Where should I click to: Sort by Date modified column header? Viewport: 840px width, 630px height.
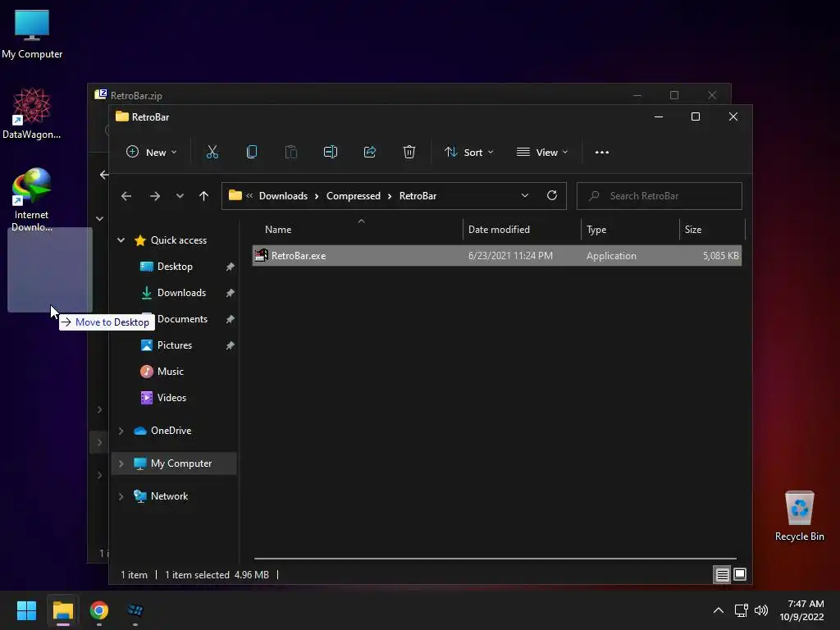click(x=521, y=230)
